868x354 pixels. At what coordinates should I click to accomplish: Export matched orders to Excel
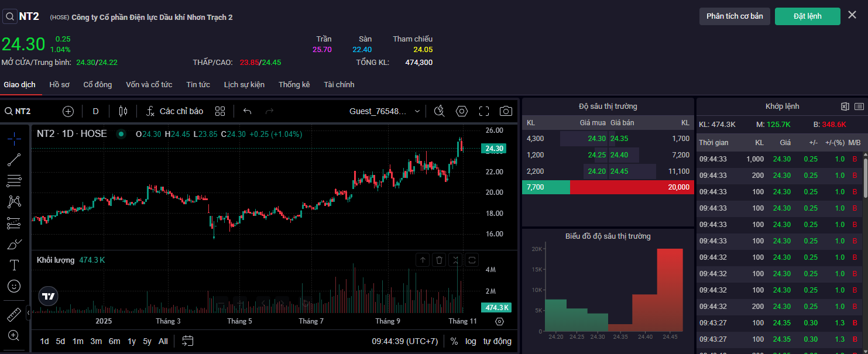click(845, 106)
